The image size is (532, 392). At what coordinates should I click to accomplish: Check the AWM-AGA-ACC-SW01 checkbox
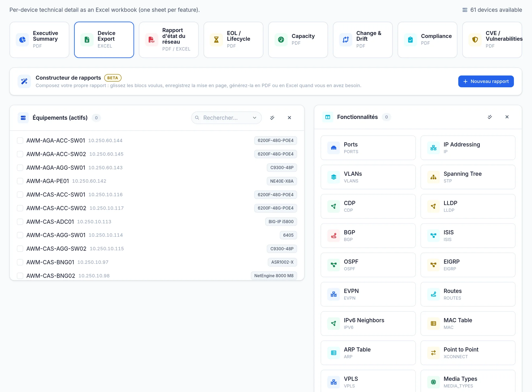coord(20,140)
